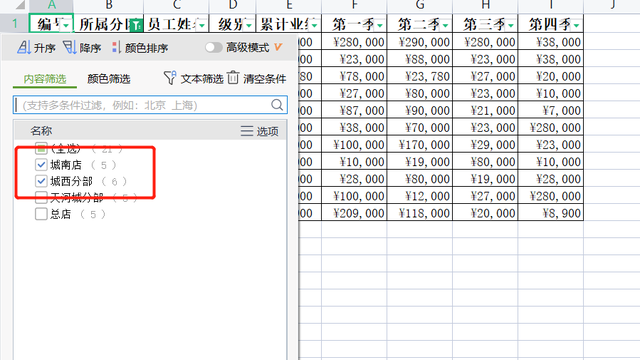This screenshot has width=640, height=360.
Task: Check the 总店 checkbox
Action: (x=41, y=214)
